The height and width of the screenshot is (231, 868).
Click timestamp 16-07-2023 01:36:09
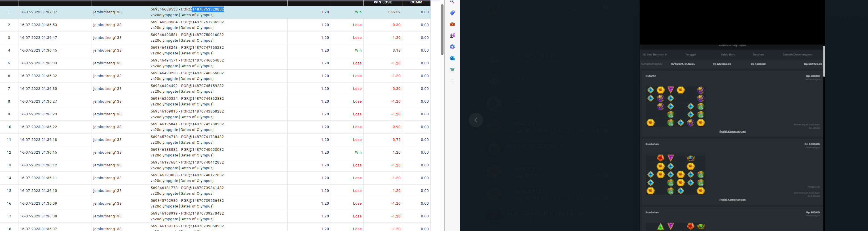point(38,204)
